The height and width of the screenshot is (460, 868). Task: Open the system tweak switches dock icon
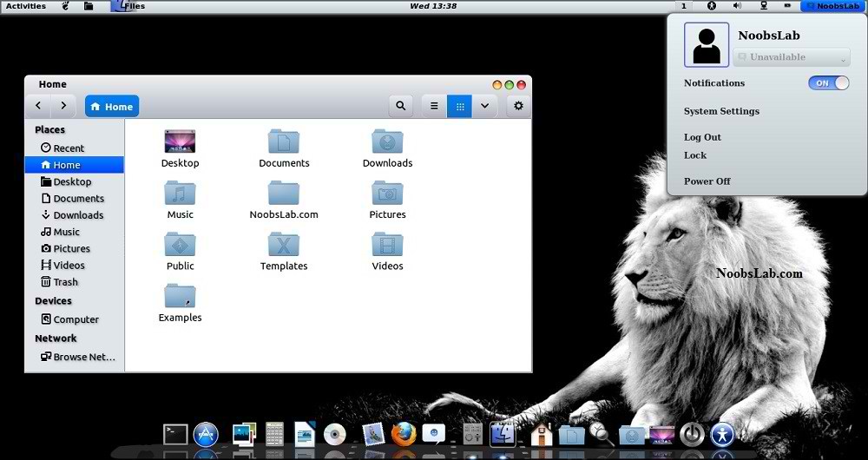click(473, 435)
